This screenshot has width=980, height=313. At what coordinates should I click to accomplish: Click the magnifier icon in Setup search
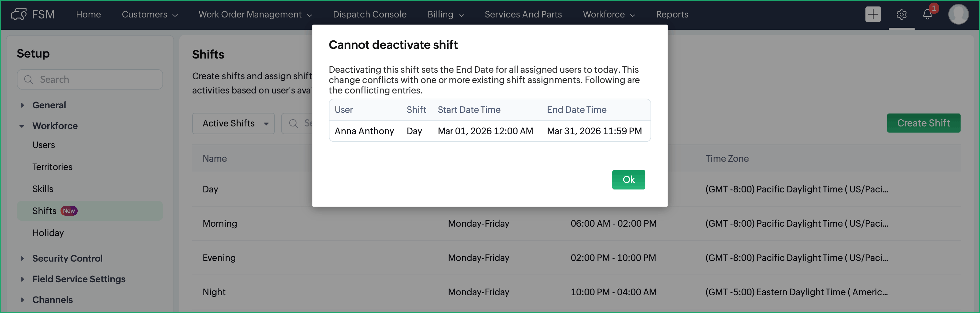[x=28, y=80]
